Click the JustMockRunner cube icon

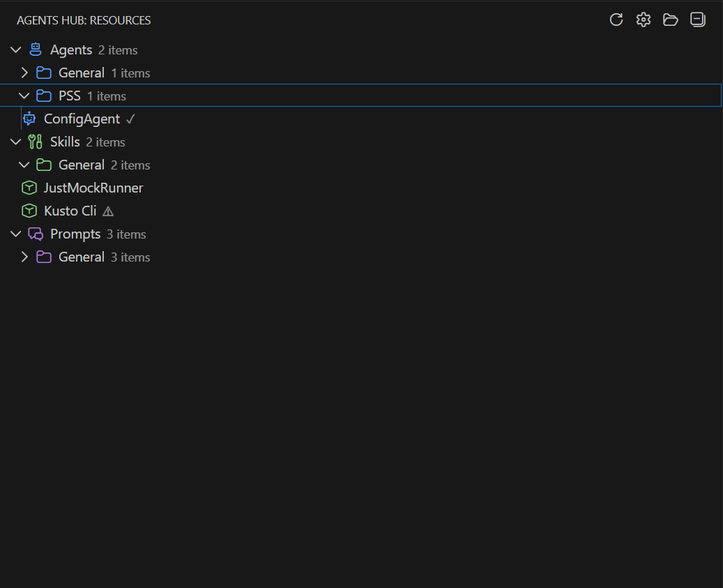29,188
